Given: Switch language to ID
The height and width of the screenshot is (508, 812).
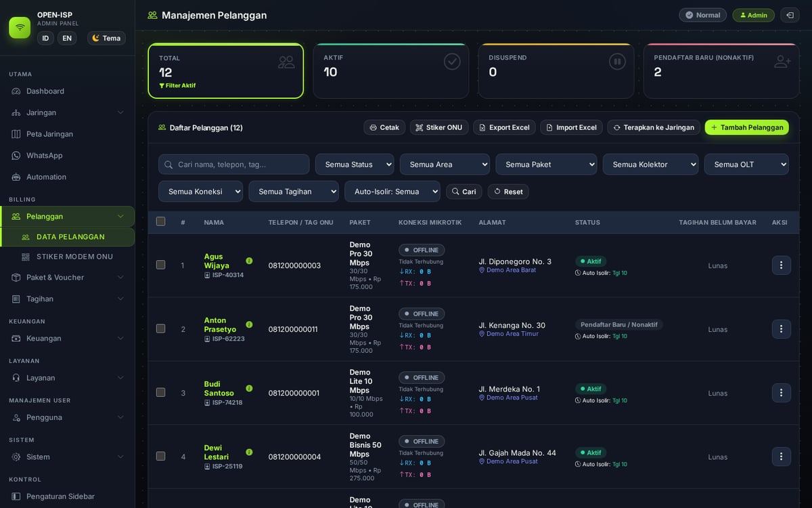Looking at the screenshot, I should point(45,38).
